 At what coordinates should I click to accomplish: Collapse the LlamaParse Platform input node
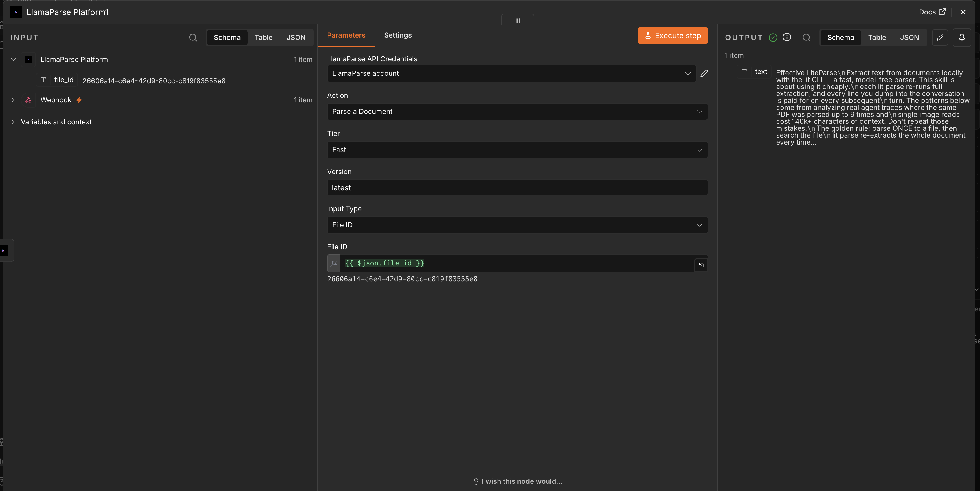13,60
